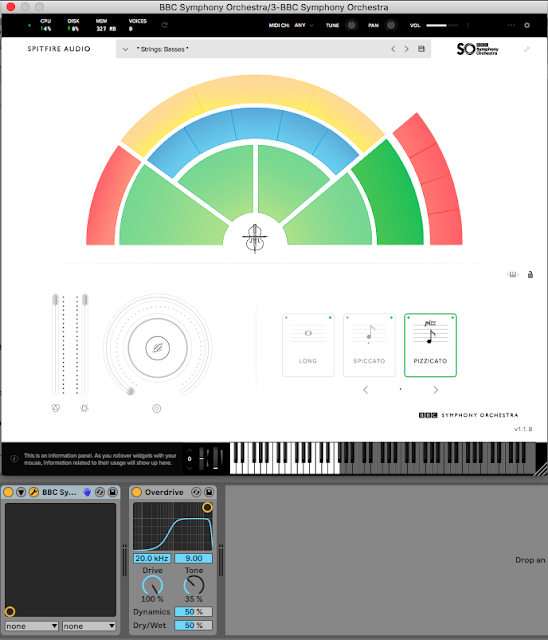Viewport: 548px width, 640px height.
Task: Select the Long articulation card
Action: [308, 345]
